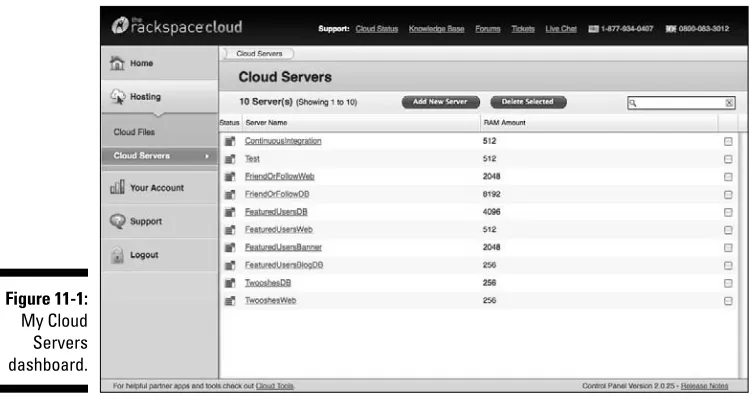This screenshot has width=756, height=412.
Task: Open Your Account section
Action: tap(160, 187)
